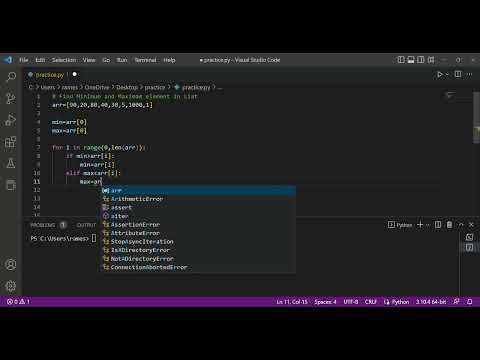
Task: Open the Run and Debug view
Action: pyautogui.click(x=11, y=120)
